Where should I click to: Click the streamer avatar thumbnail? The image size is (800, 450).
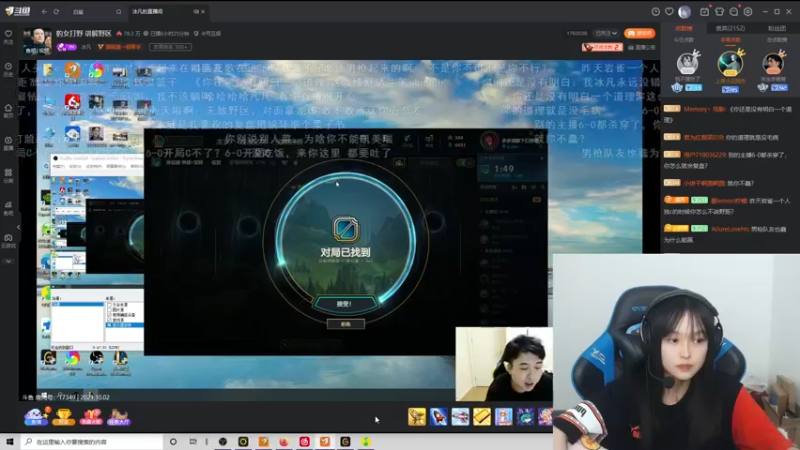37,41
